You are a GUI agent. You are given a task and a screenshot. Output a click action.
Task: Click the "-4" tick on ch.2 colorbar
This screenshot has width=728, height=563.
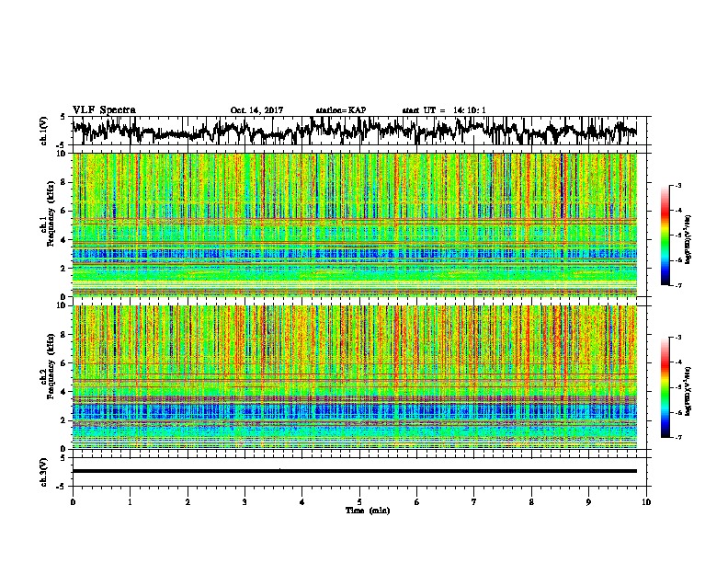tap(677, 362)
